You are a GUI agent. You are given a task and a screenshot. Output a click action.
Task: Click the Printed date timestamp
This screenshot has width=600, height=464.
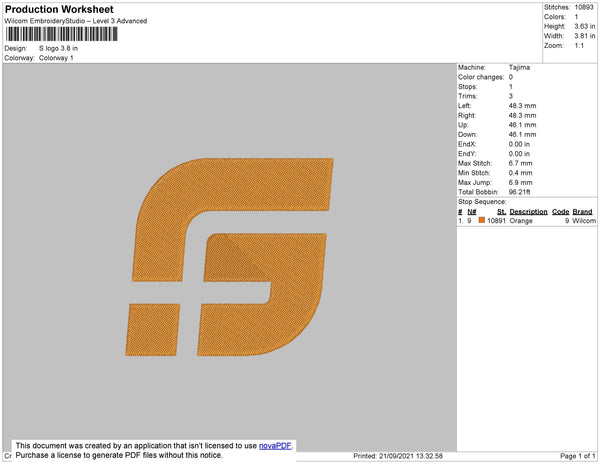pyautogui.click(x=398, y=456)
